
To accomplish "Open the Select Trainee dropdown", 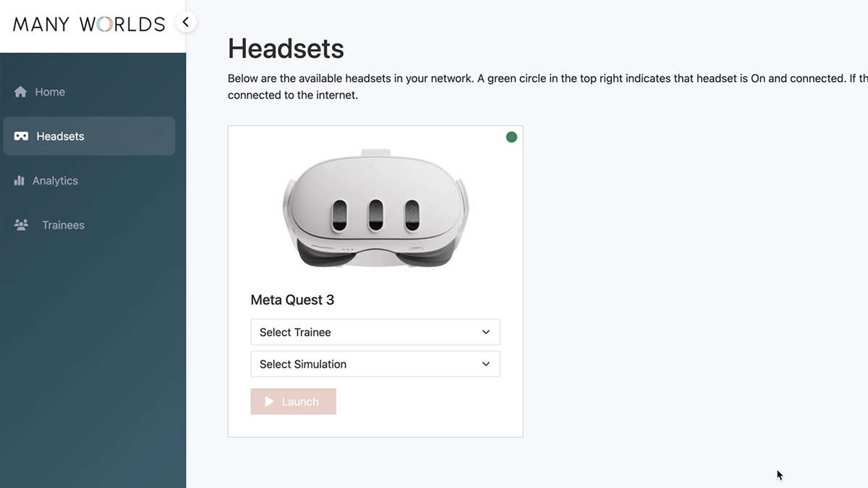I will tap(375, 332).
